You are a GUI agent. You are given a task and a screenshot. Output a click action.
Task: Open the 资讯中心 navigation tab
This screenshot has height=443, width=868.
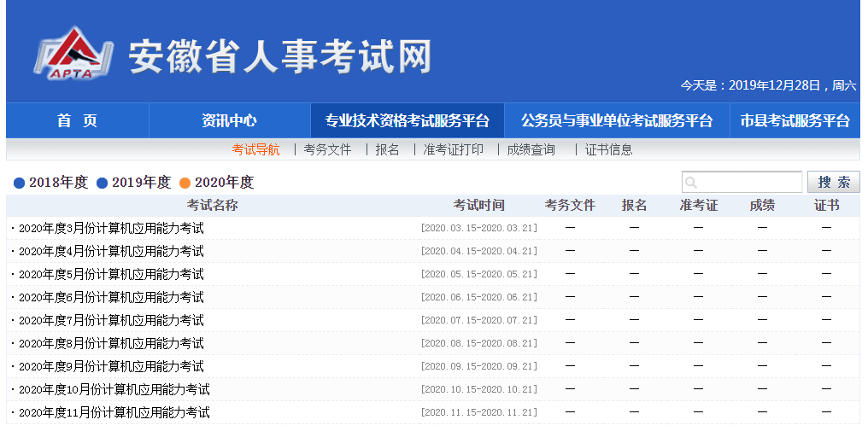coord(229,120)
